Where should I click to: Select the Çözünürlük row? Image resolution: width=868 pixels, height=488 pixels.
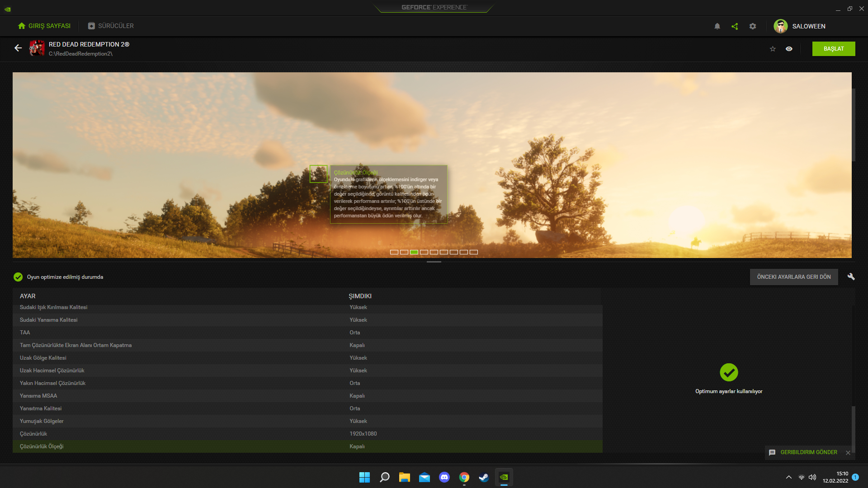click(307, 434)
